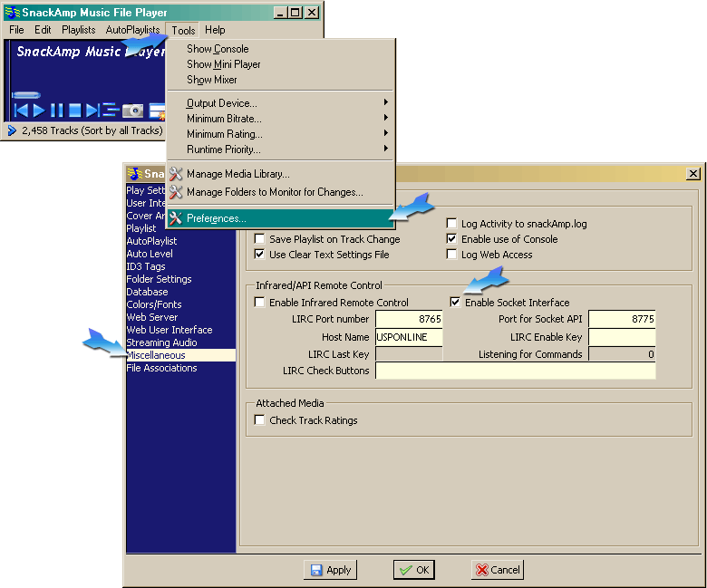Click the position slider in the player

[x=26, y=94]
